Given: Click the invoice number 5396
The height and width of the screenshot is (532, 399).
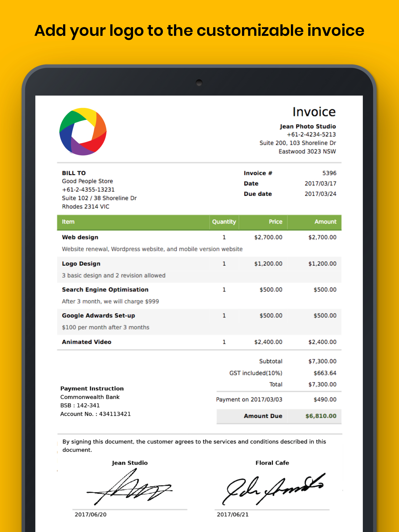Looking at the screenshot, I should pos(329,173).
